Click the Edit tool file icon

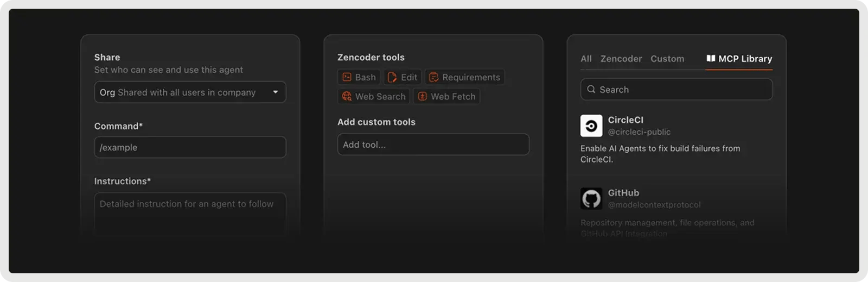(x=392, y=77)
